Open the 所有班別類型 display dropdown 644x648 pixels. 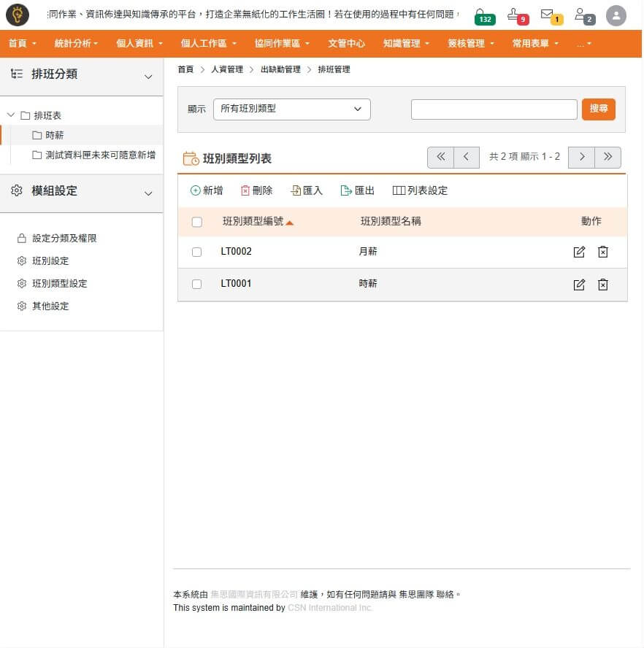(291, 109)
